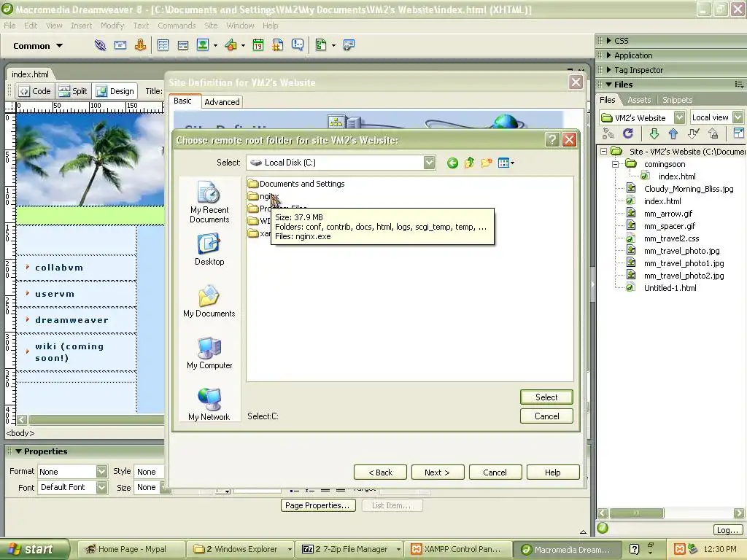The height and width of the screenshot is (560, 747).
Task: Click the Templates insert icon
Action: click(321, 45)
